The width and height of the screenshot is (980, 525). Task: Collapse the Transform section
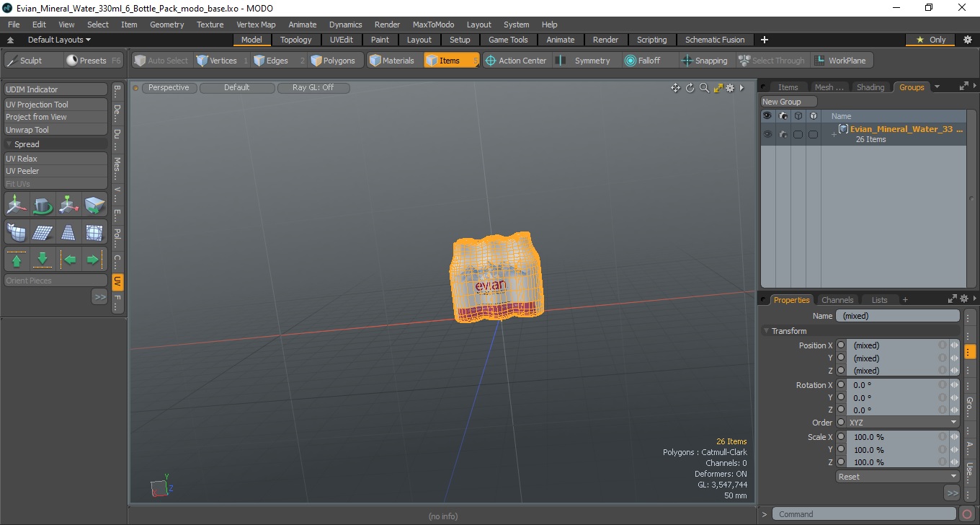767,331
